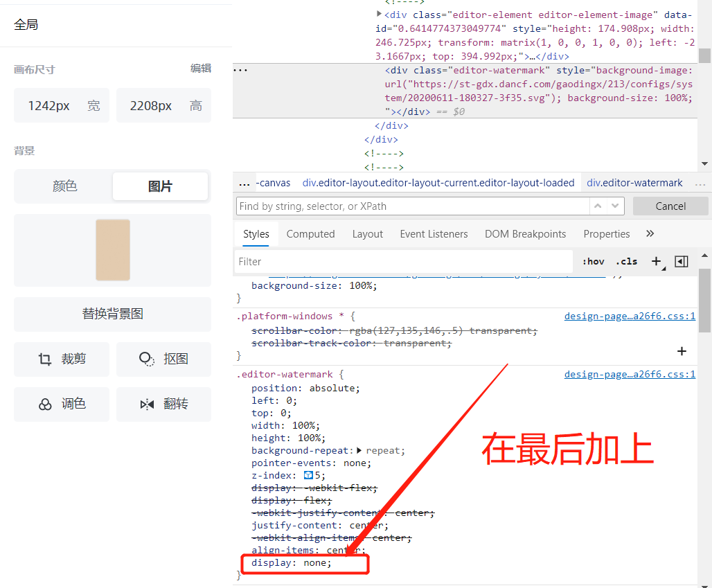Select div.editor-layout breadcrumb item
Viewport: 712px width, 588px height.
pos(438,183)
